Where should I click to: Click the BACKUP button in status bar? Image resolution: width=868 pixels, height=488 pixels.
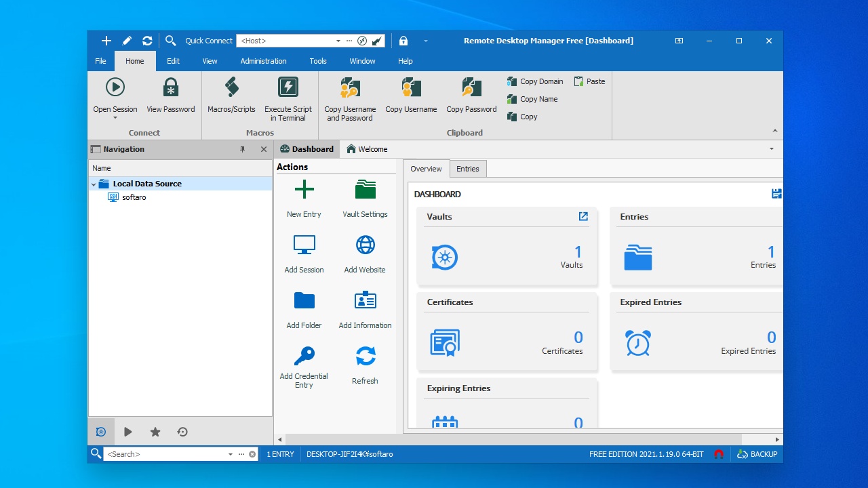coord(757,454)
